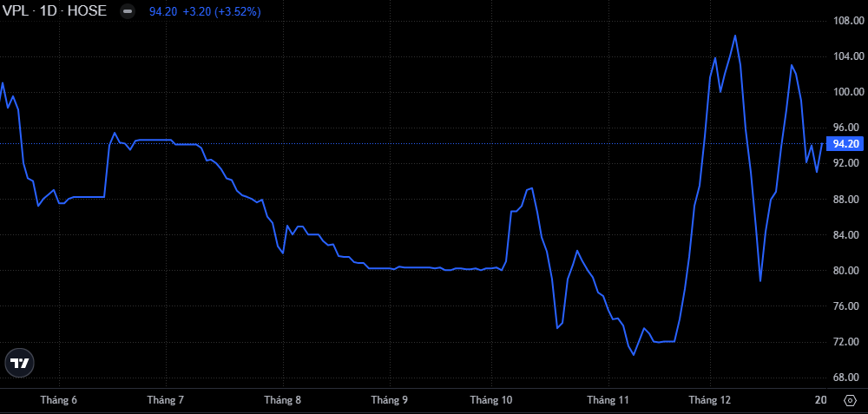868x414 pixels.
Task: Click the Tháng 12 time axis label
Action: click(710, 400)
